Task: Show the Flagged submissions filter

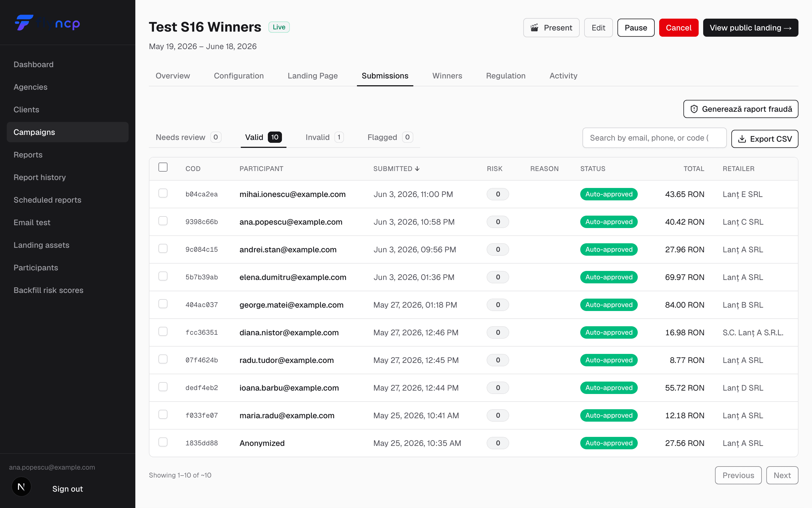Action: click(x=390, y=137)
